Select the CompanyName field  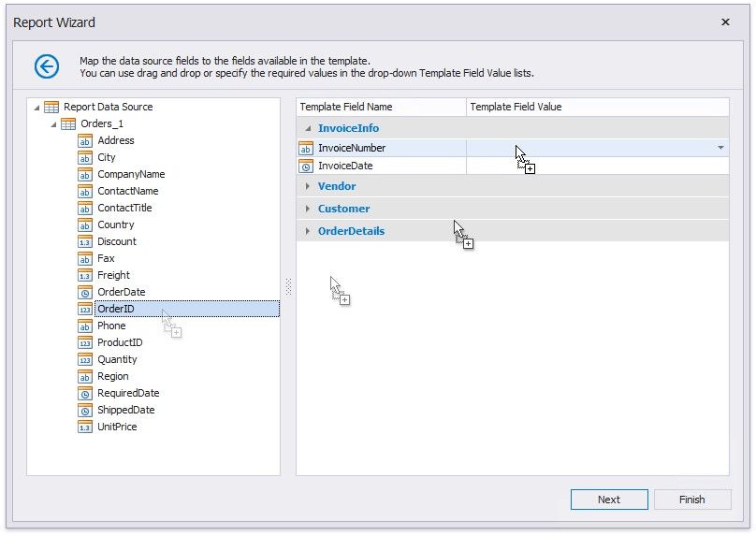coord(131,174)
